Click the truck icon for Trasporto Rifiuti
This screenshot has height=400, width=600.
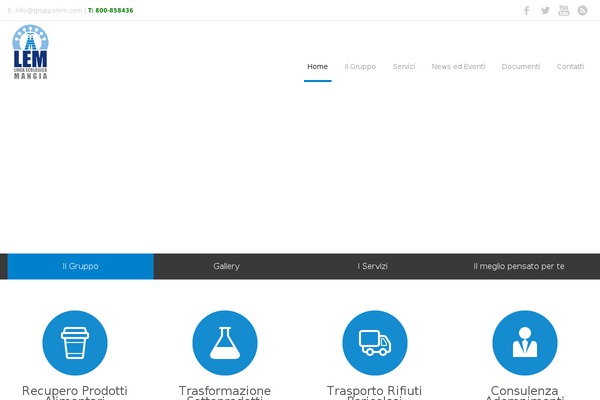click(x=375, y=343)
